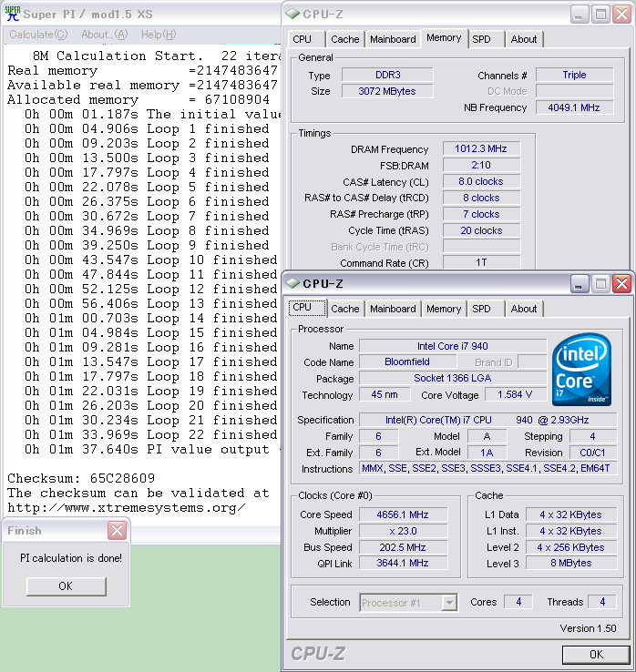Click the empty Bank Cycle Time (tRC) field
636x672 pixels.
click(481, 247)
